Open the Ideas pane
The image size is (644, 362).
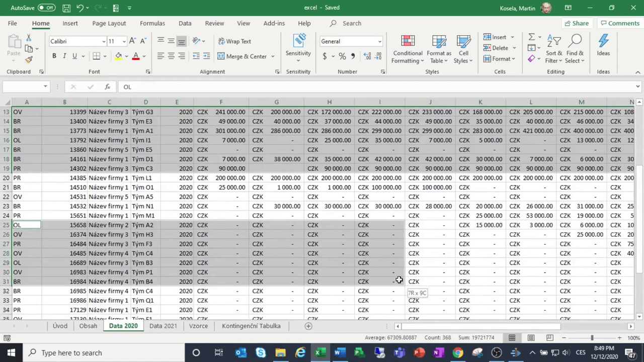coord(603,45)
